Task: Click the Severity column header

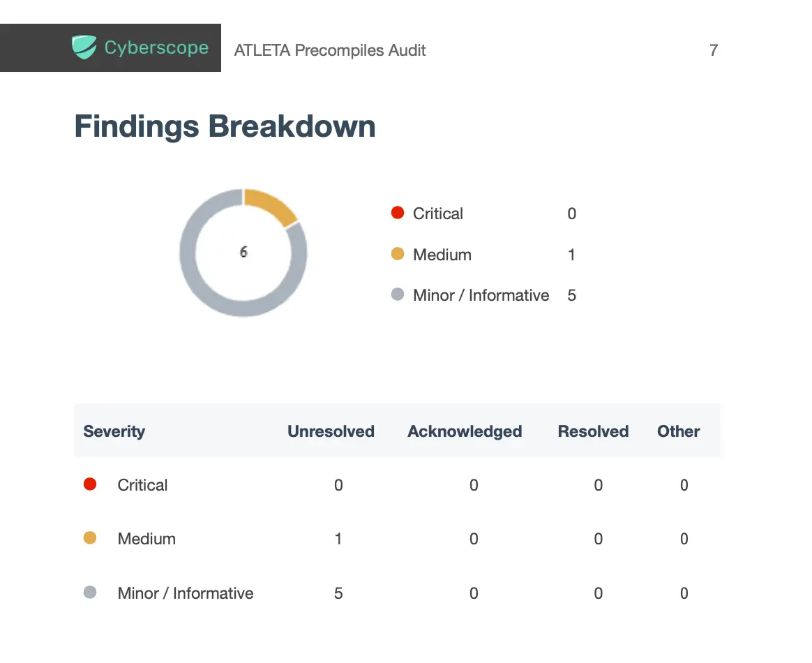Action: coord(114,431)
